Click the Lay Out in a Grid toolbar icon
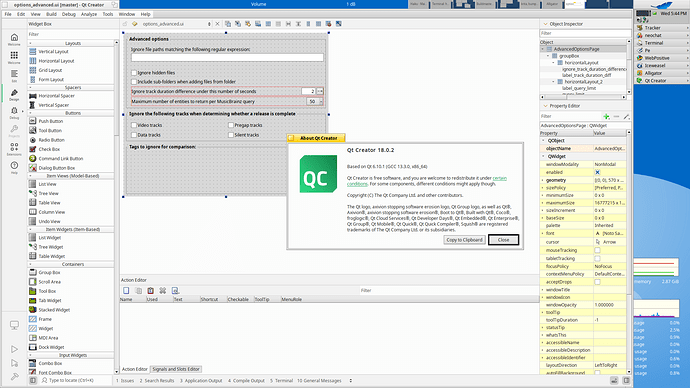Image resolution: width=690 pixels, height=388 pixels. (x=318, y=24)
